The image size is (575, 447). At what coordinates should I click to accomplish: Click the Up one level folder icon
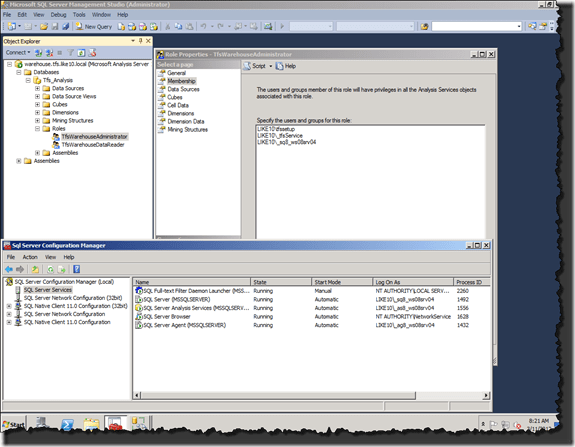point(35,270)
